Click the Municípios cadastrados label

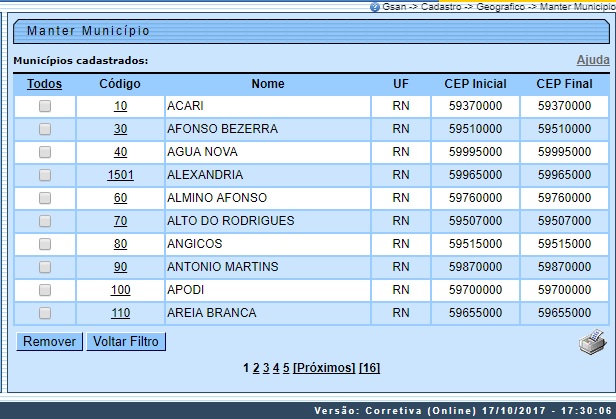(81, 61)
